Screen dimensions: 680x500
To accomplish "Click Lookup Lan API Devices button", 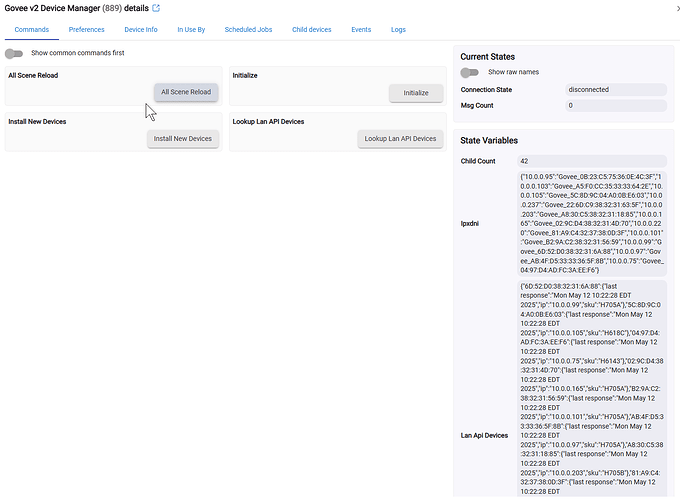I will pyautogui.click(x=400, y=138).
